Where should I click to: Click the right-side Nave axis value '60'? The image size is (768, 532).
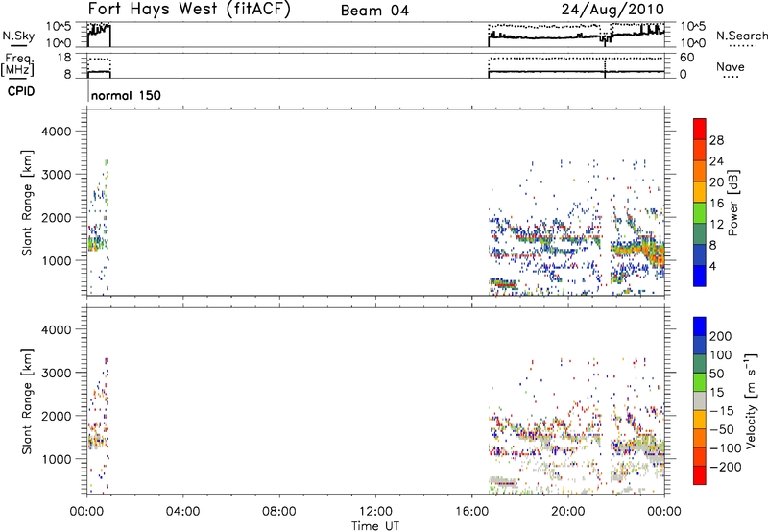pos(687,58)
